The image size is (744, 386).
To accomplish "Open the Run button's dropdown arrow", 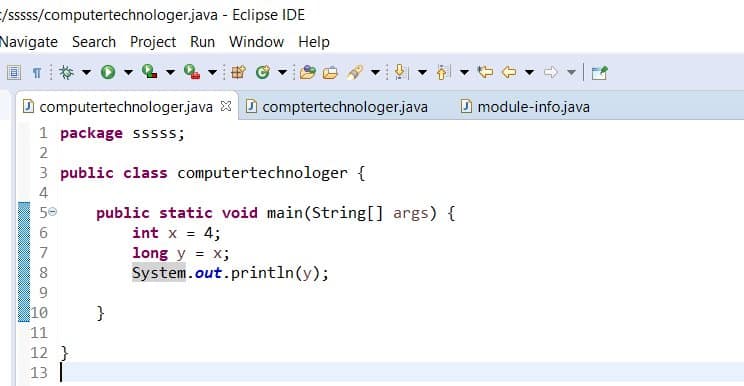I will tap(128, 73).
